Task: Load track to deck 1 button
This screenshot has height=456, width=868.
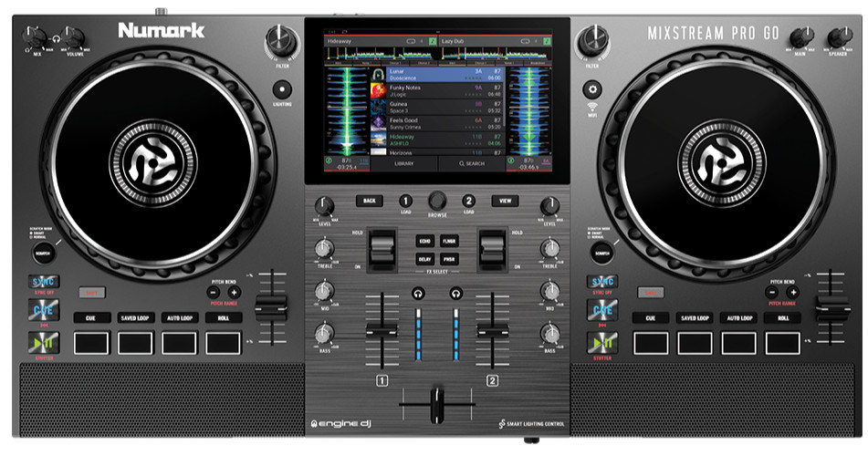Action: (x=406, y=201)
